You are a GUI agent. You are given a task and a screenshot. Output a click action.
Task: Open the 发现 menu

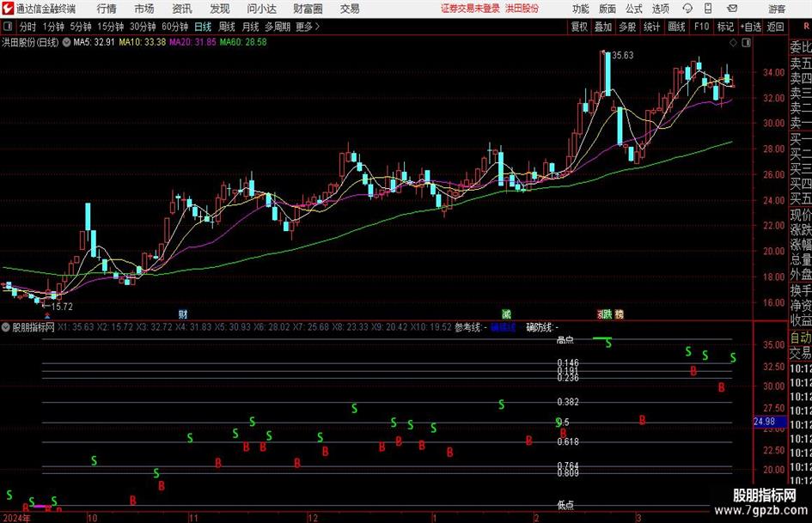pyautogui.click(x=220, y=9)
